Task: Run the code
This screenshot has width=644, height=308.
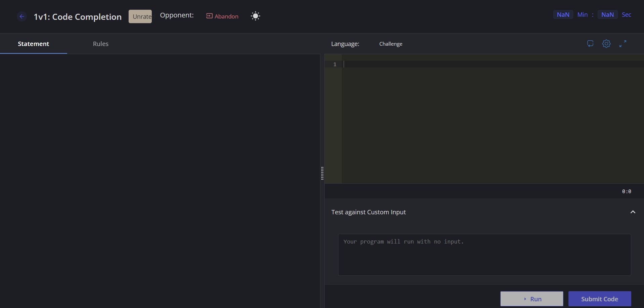Action: [532, 299]
